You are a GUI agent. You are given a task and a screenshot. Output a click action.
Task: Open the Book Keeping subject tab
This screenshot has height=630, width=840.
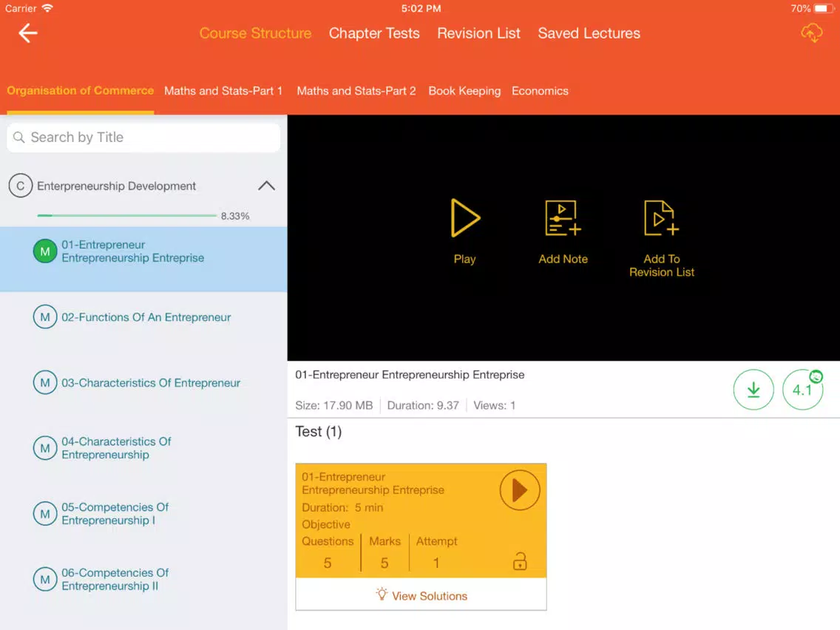pyautogui.click(x=464, y=91)
